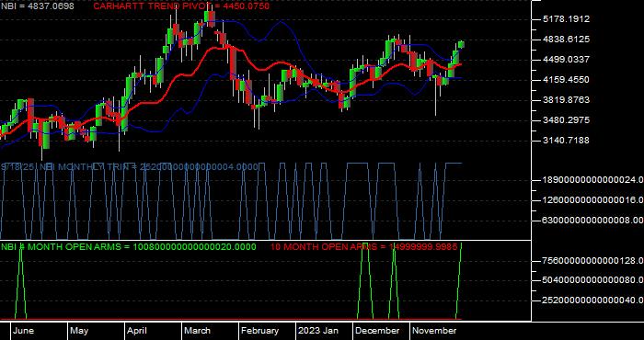Image resolution: width=644 pixels, height=340 pixels.
Task: Click the 4499.0337 price axis value
Action: point(566,59)
